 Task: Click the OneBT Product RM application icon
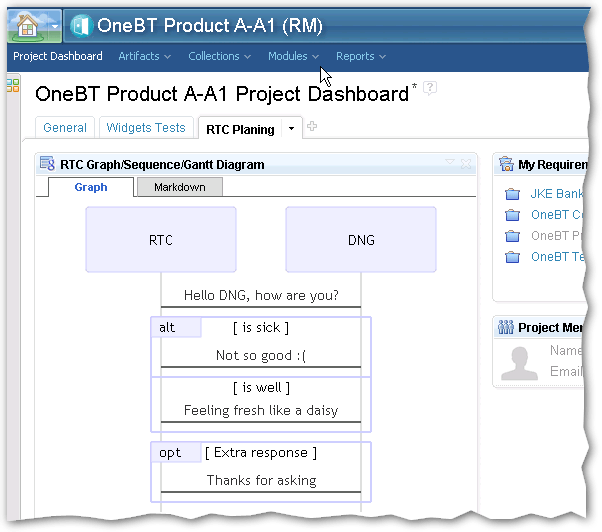(81, 26)
